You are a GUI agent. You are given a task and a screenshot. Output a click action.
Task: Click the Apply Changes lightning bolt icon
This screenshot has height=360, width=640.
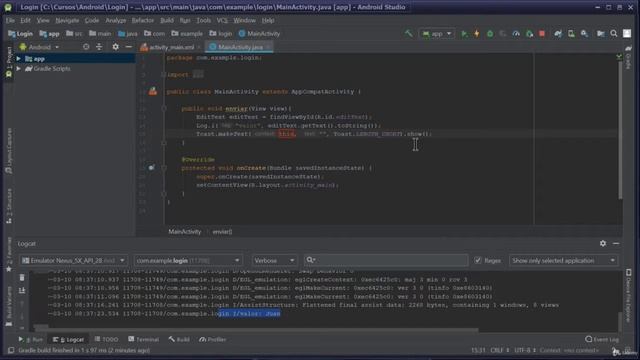pyautogui.click(x=477, y=34)
